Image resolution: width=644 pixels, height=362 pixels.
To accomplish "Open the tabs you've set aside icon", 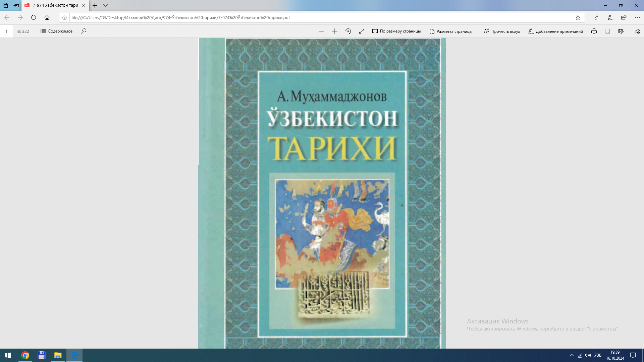I will click(5, 5).
